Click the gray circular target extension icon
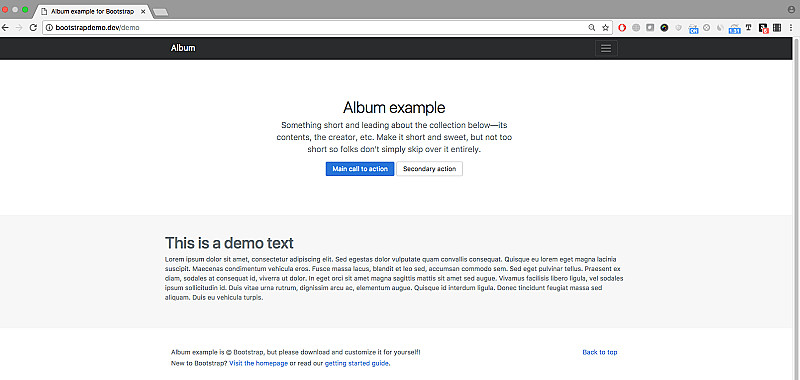 (707, 28)
